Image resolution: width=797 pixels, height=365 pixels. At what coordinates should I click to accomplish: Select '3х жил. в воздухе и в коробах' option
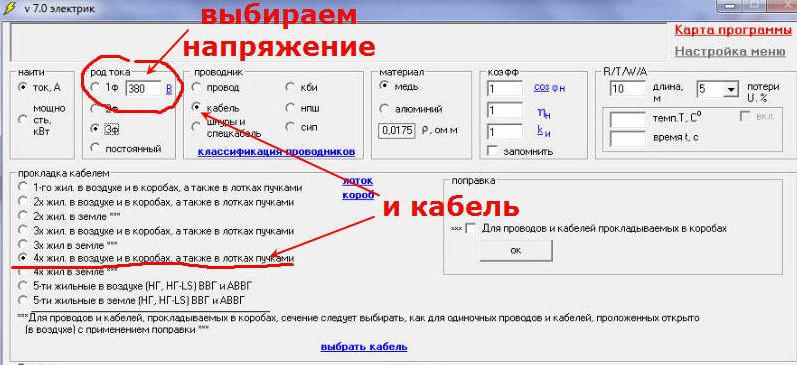tap(22, 230)
